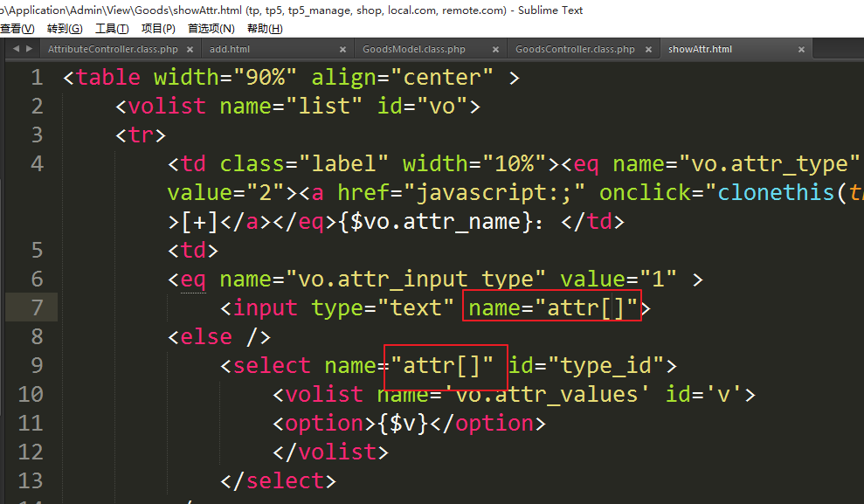Switch to the add.html tab
Viewport: 864px width, 504px height.
click(x=230, y=50)
